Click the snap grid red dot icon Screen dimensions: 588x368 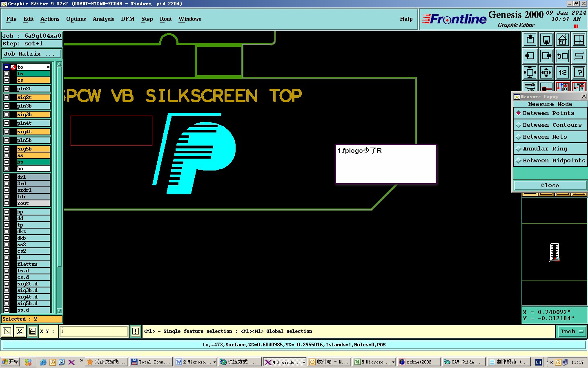546,87
